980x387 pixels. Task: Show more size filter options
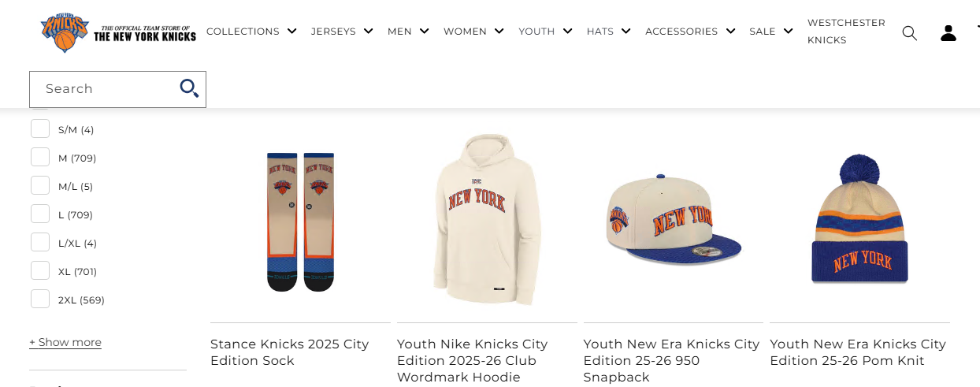pos(65,342)
